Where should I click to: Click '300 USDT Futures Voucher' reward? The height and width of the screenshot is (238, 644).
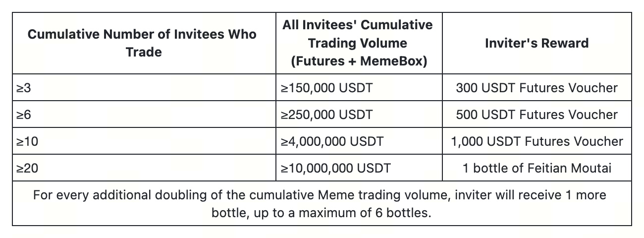coord(537,88)
